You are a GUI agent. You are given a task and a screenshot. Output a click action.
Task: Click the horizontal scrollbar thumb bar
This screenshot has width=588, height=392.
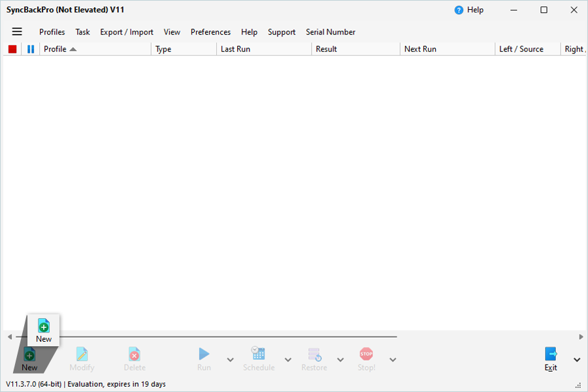tap(206, 337)
